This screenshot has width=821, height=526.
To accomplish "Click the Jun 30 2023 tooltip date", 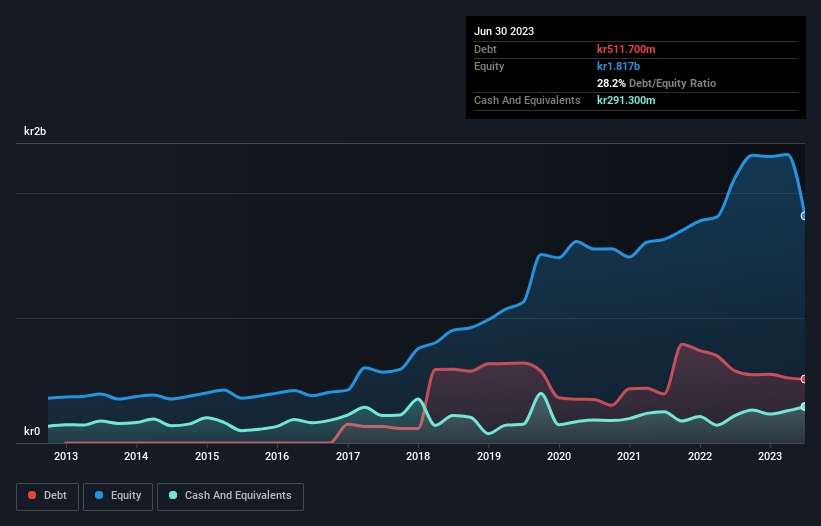I will click(504, 31).
